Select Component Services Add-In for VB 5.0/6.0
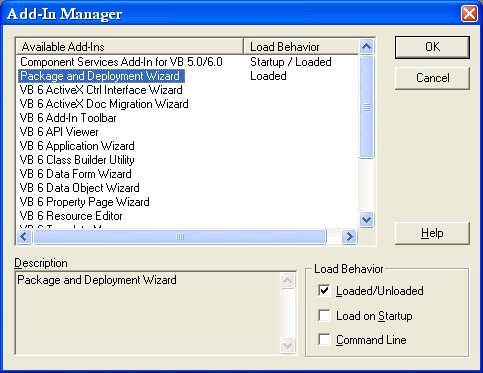This screenshot has width=483, height=373. click(121, 62)
